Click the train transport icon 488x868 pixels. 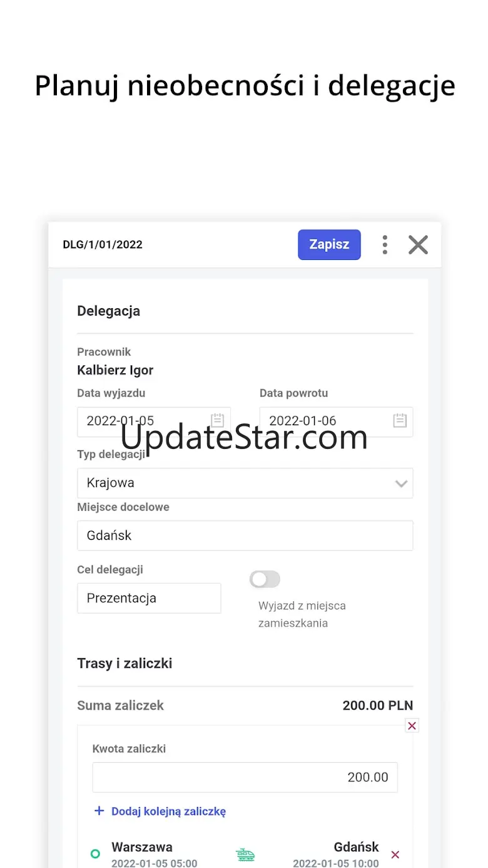245,855
